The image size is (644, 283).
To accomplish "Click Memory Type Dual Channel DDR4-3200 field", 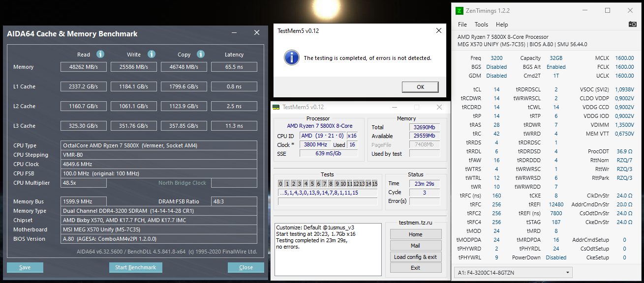I will 159,211.
